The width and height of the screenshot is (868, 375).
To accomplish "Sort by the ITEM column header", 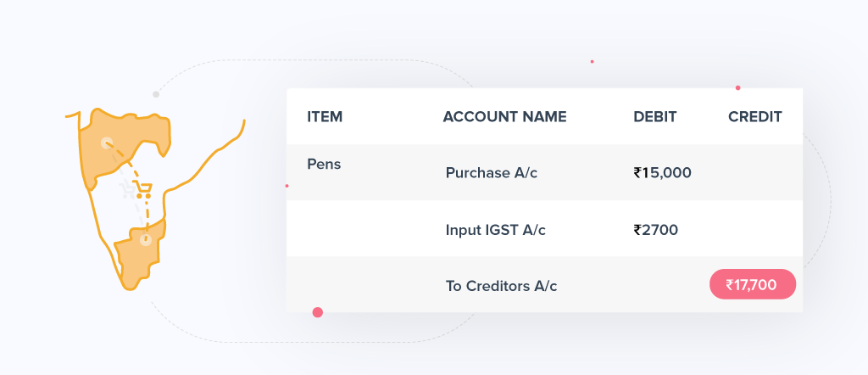I will [x=325, y=117].
